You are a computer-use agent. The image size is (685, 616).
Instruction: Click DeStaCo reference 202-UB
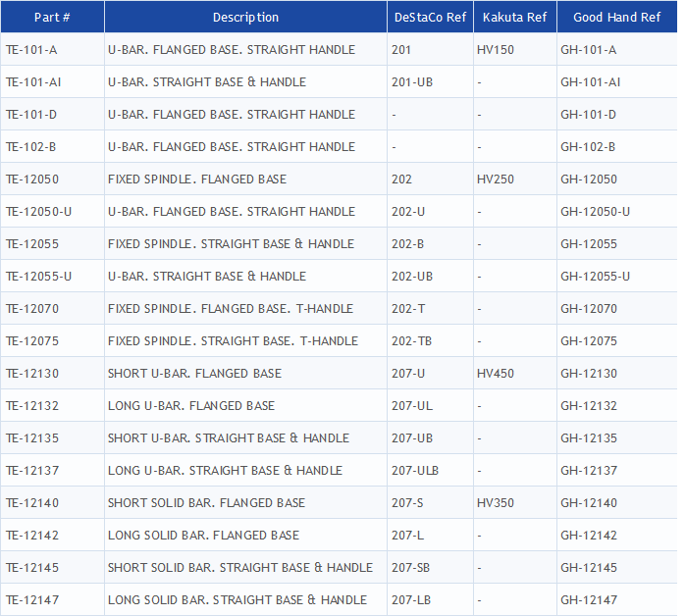click(x=412, y=276)
